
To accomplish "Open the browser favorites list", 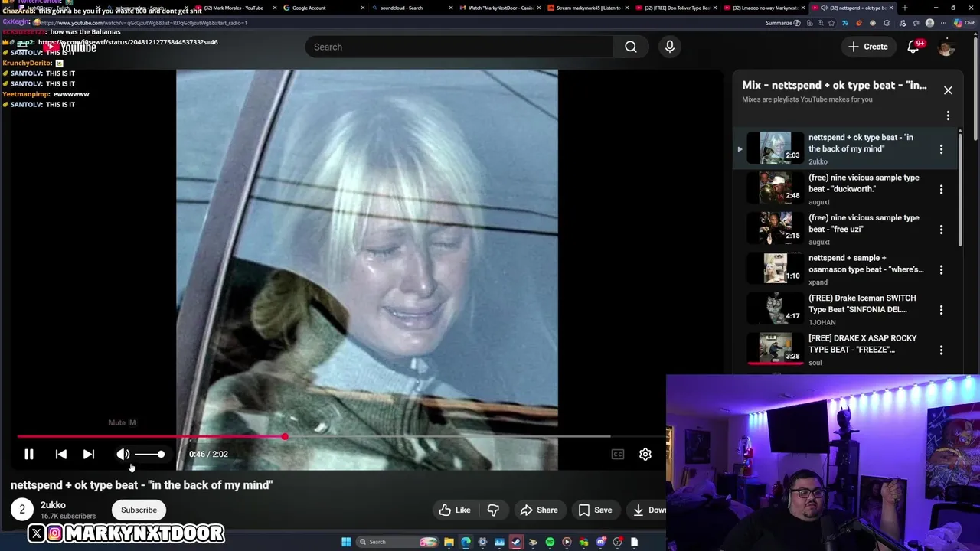I will pos(916,23).
